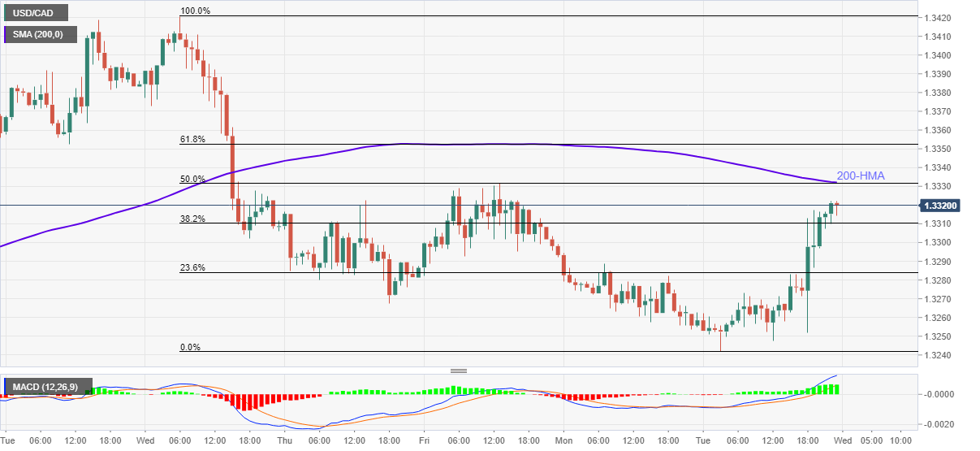Click the 38.2% Fibonacci level label

[x=192, y=219]
